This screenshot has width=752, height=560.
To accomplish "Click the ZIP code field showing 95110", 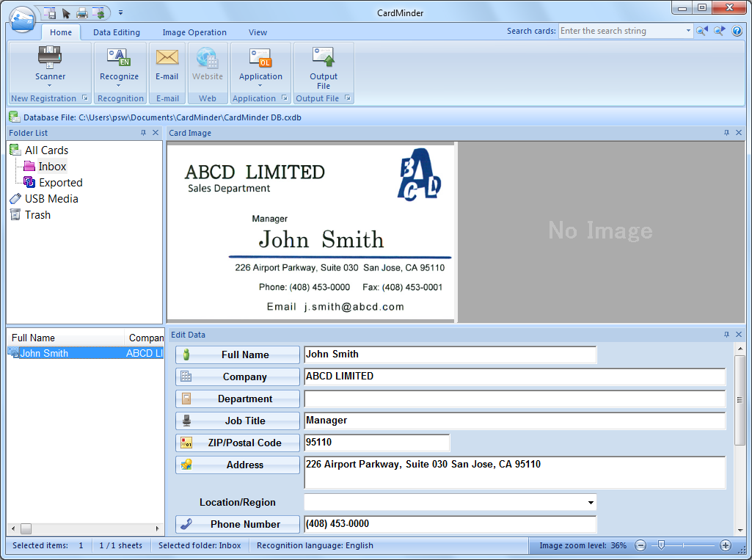I will (x=377, y=443).
